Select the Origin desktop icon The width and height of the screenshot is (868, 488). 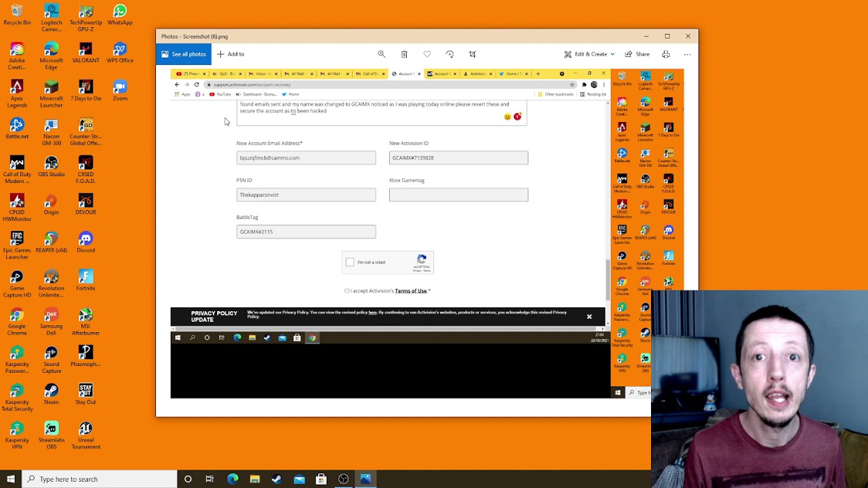tap(52, 205)
